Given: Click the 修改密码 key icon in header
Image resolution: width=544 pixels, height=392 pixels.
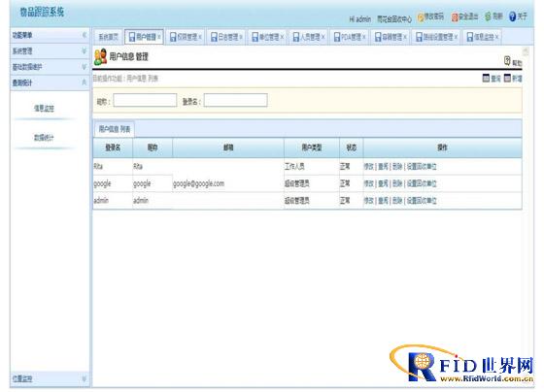Looking at the screenshot, I should click(420, 17).
